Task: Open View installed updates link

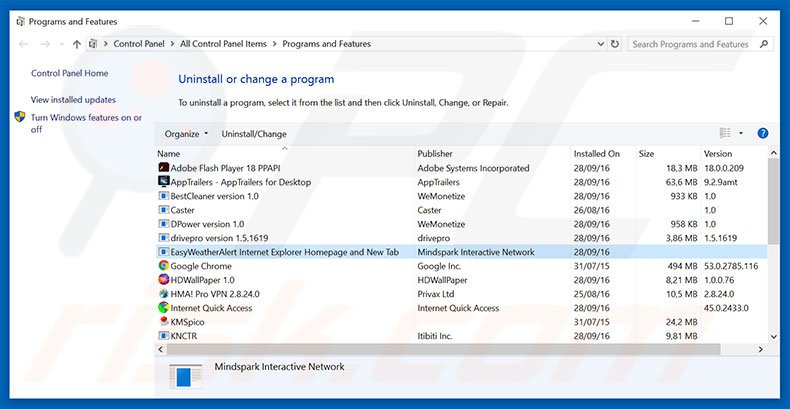Action: 73,100
